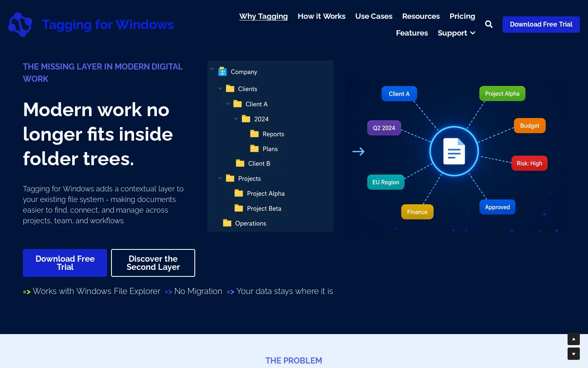Navigate to Resources
588x368 pixels.
pos(421,16)
